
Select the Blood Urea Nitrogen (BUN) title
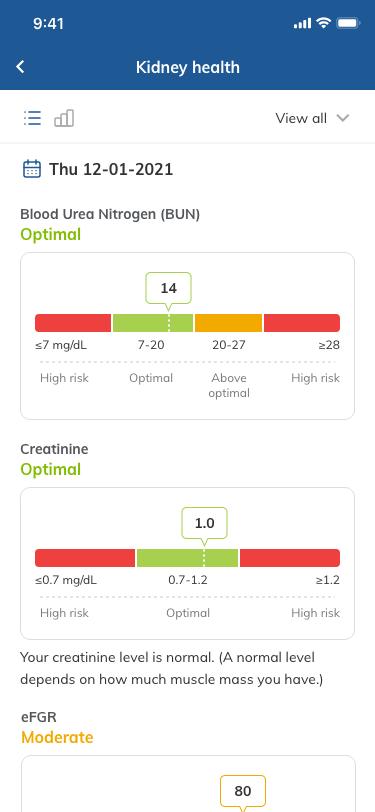point(110,214)
